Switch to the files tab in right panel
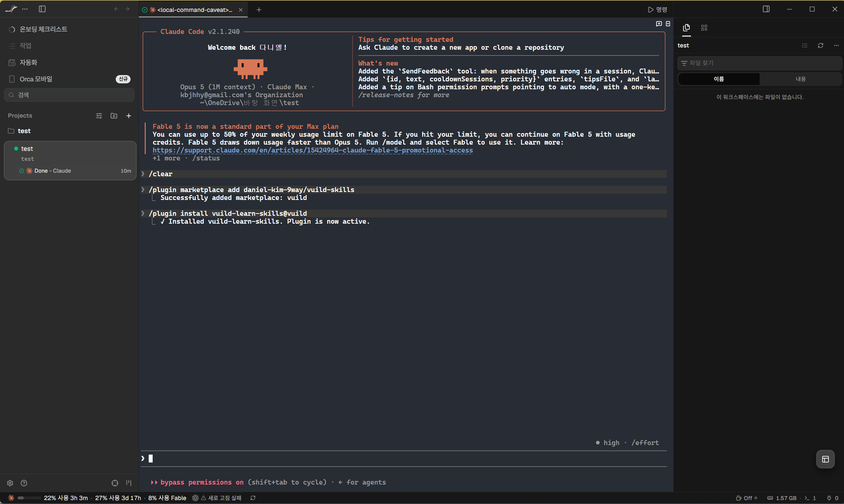Screen dimensions: 844x504 click(687, 28)
